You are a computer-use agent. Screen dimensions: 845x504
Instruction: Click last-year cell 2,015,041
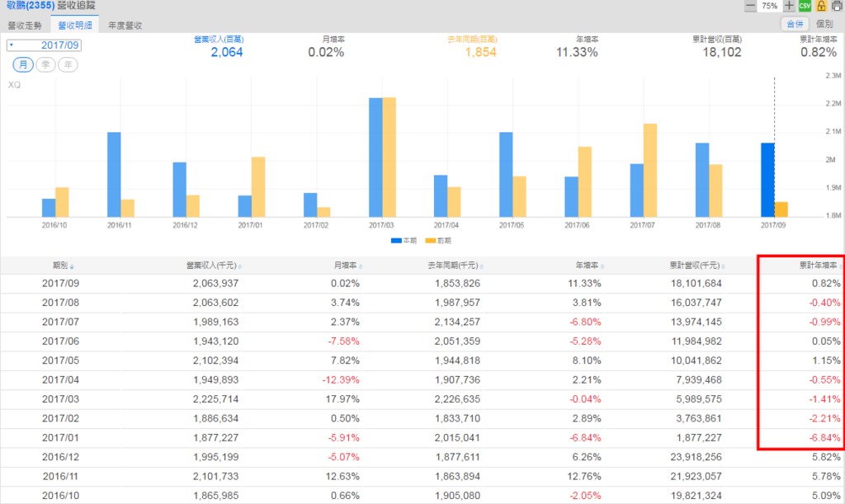click(x=457, y=438)
